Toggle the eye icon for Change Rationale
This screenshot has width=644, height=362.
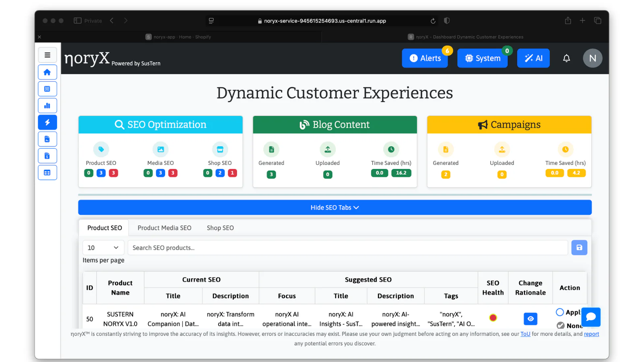[x=530, y=319]
